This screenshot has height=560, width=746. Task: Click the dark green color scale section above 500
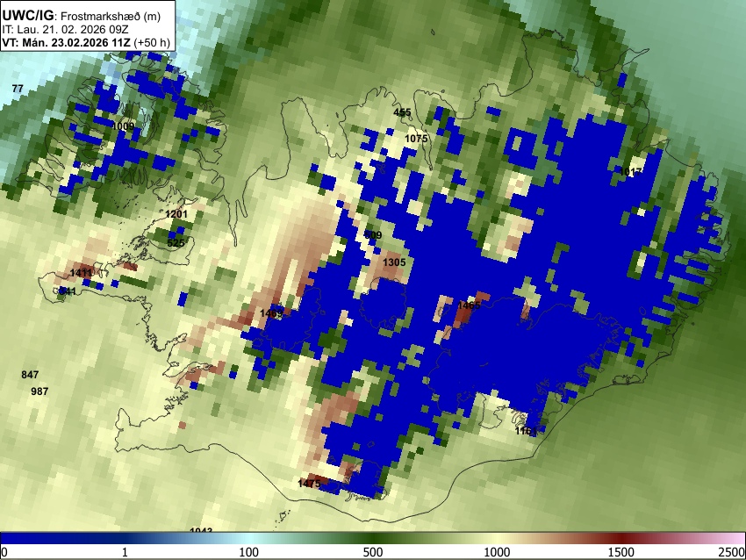(x=373, y=538)
